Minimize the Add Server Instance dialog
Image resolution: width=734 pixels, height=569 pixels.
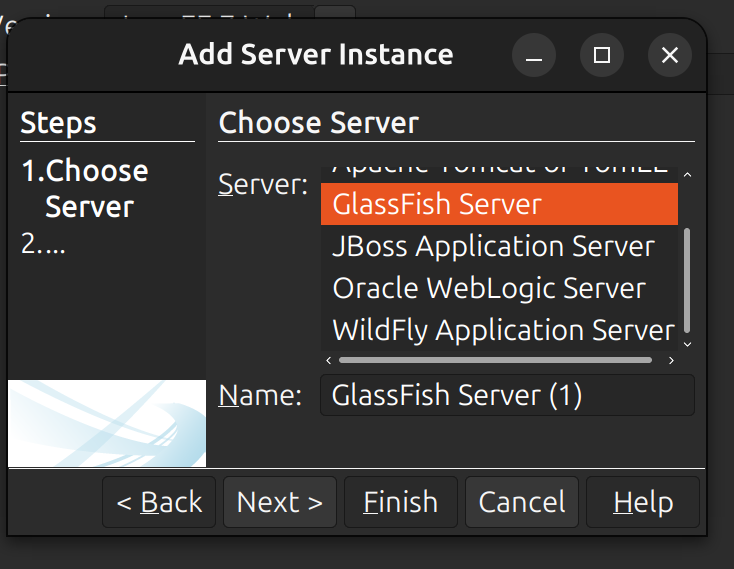click(x=534, y=55)
